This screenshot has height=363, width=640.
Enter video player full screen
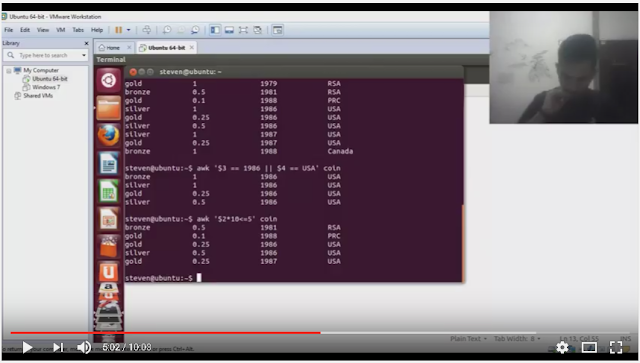(x=616, y=347)
